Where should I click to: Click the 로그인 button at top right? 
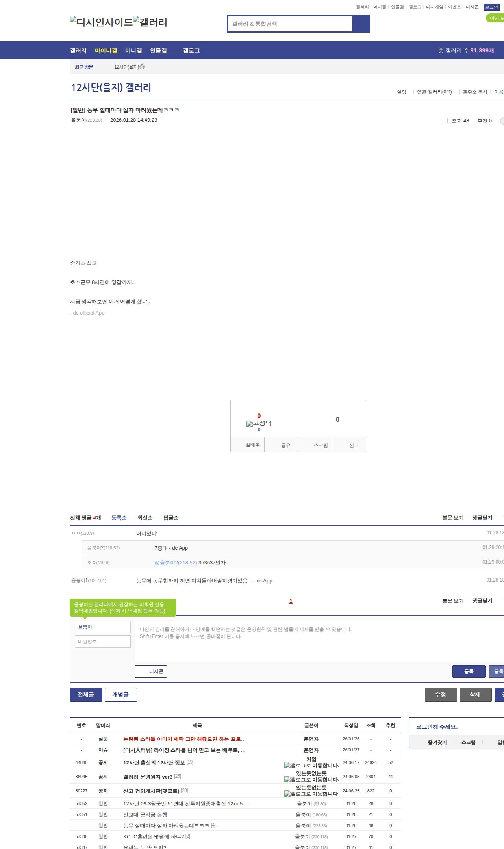(491, 7)
